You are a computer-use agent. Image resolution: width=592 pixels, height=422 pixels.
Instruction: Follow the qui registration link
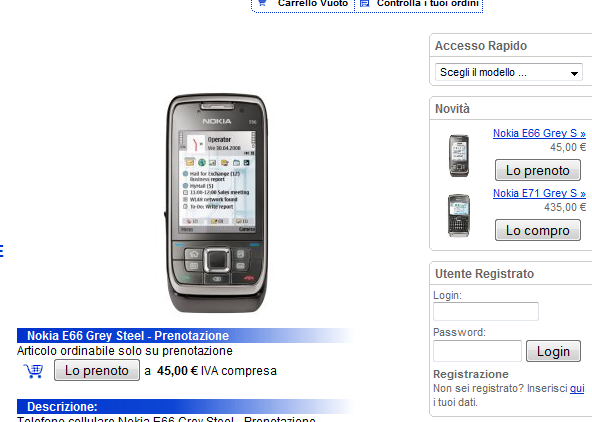coord(577,388)
